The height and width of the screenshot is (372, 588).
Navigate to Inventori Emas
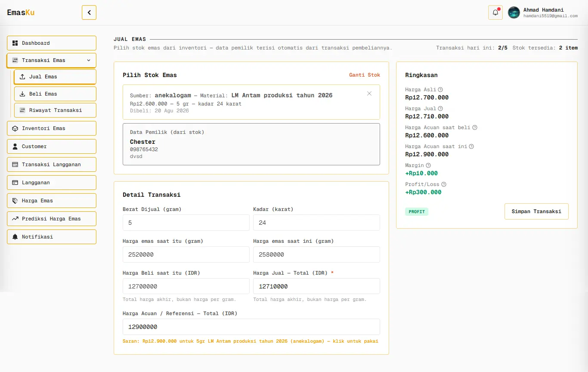(x=52, y=128)
